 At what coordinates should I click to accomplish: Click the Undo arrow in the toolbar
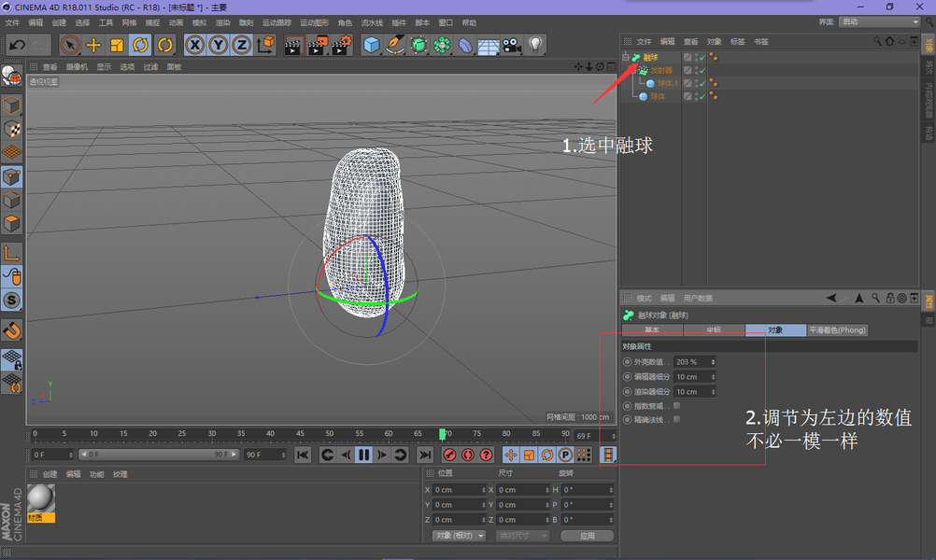tap(18, 45)
